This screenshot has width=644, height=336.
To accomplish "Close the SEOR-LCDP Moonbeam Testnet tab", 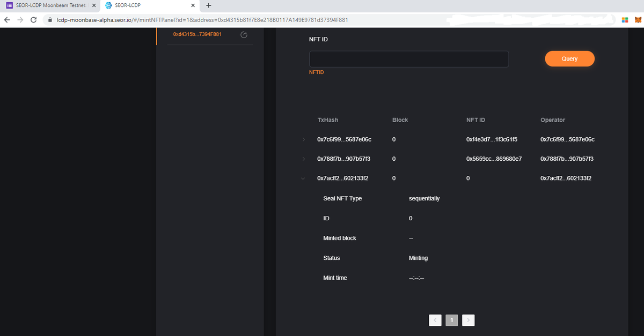I will click(x=94, y=6).
